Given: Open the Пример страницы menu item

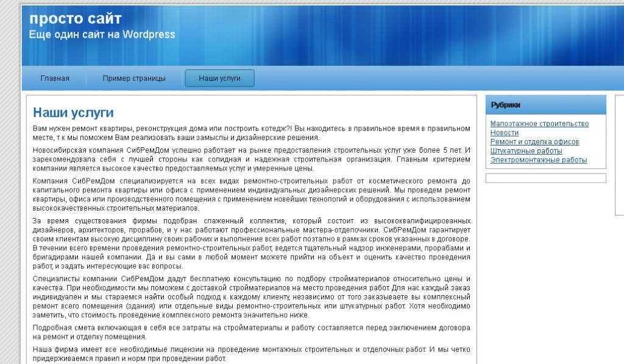Looking at the screenshot, I should point(134,79).
